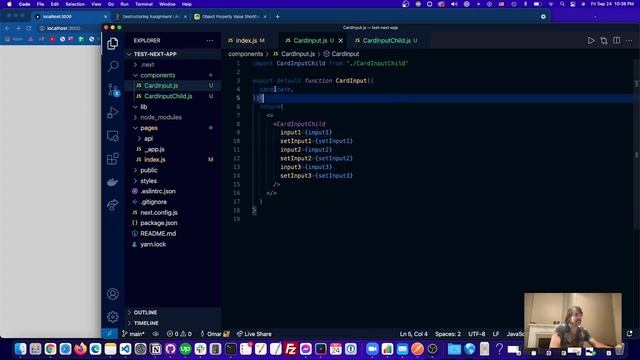Open editor More Actions ellipsis

coord(629,40)
